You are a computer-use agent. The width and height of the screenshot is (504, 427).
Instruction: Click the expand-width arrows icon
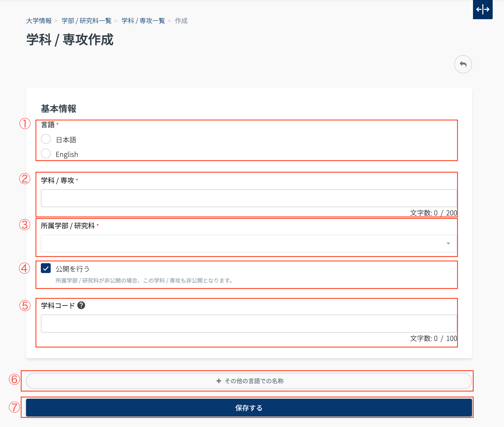pos(483,9)
